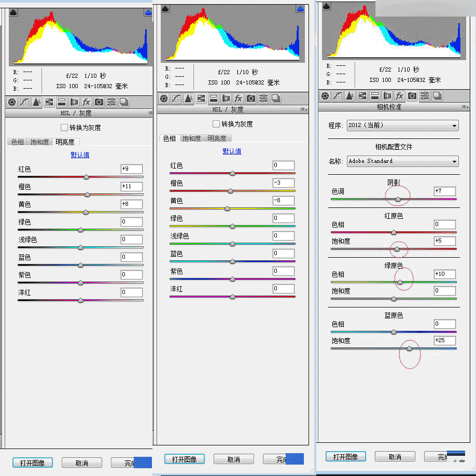Open fx Effects icon in Hue panel

[239, 99]
